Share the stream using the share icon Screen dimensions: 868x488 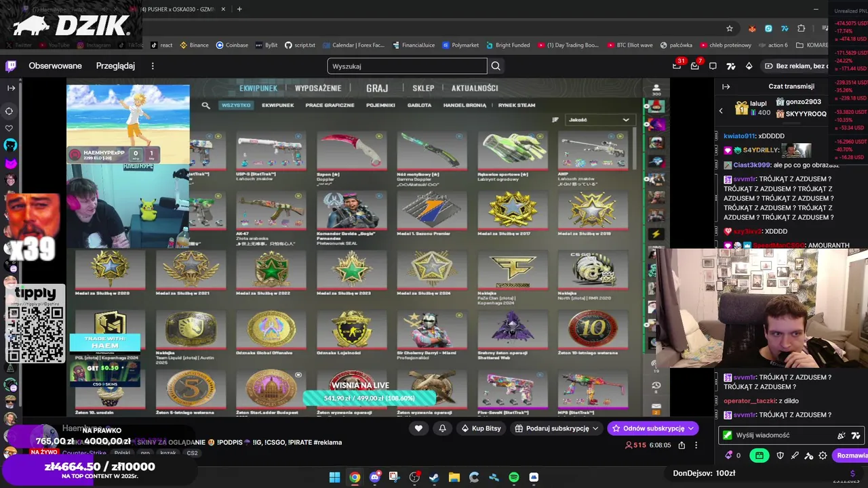(682, 445)
